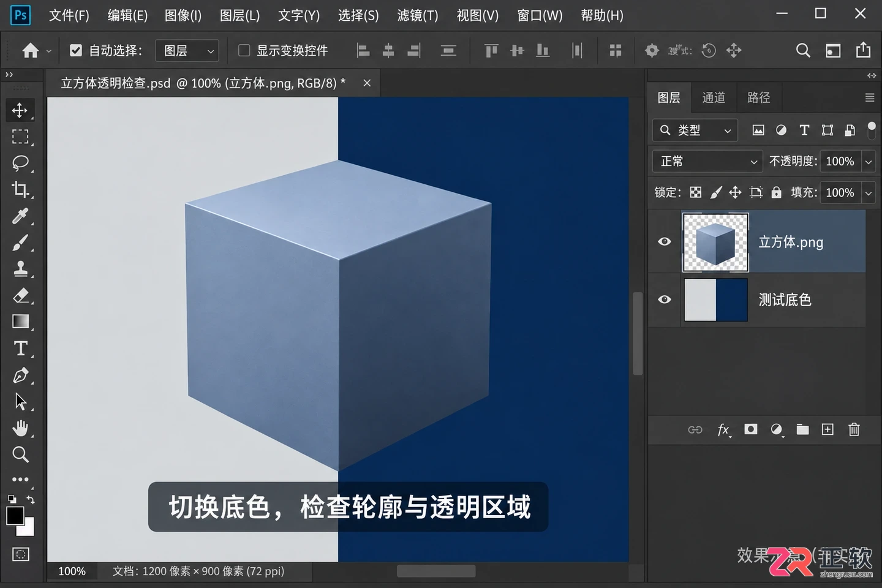This screenshot has width=882, height=588.
Task: Open the 文件(F) menu
Action: click(69, 15)
